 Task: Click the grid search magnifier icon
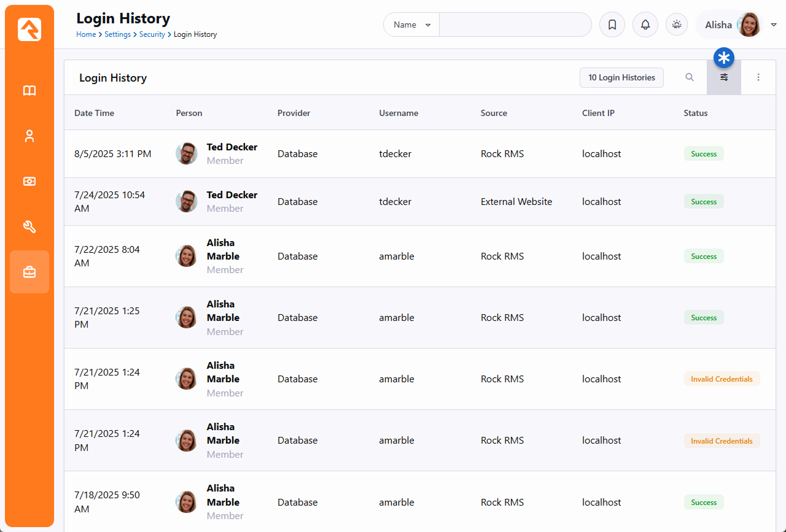(x=690, y=77)
